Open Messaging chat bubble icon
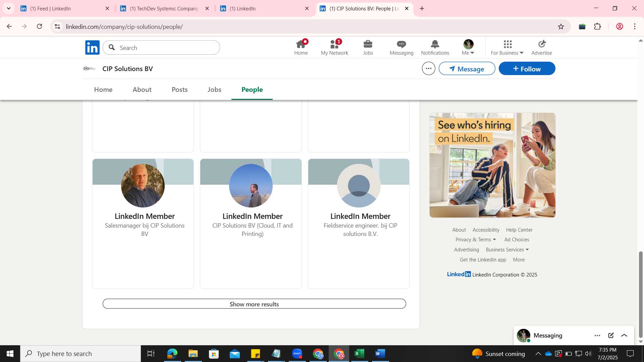 401,47
